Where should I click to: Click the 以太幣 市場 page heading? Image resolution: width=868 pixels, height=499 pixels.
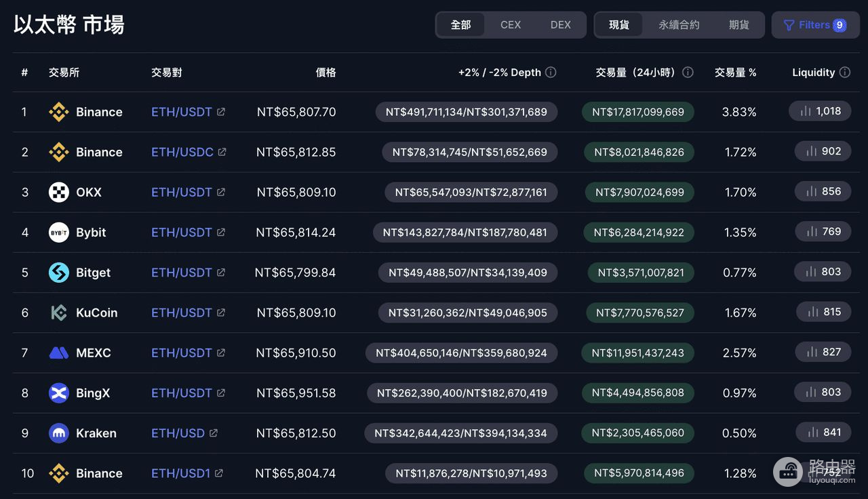pyautogui.click(x=69, y=25)
